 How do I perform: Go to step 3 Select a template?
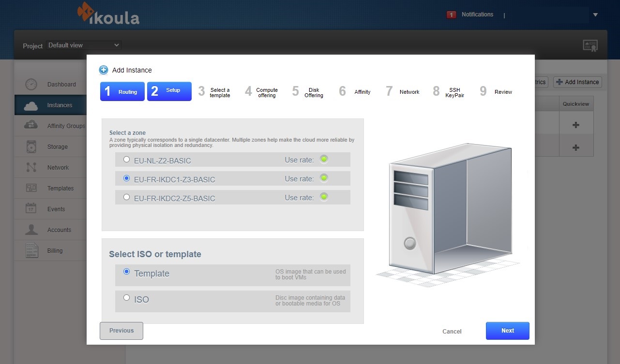point(215,91)
